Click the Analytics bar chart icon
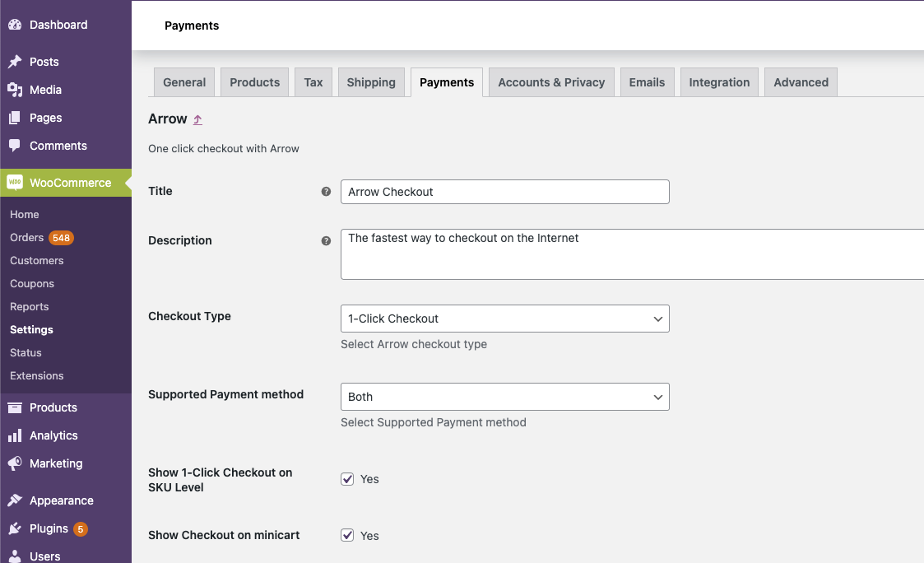 [15, 435]
